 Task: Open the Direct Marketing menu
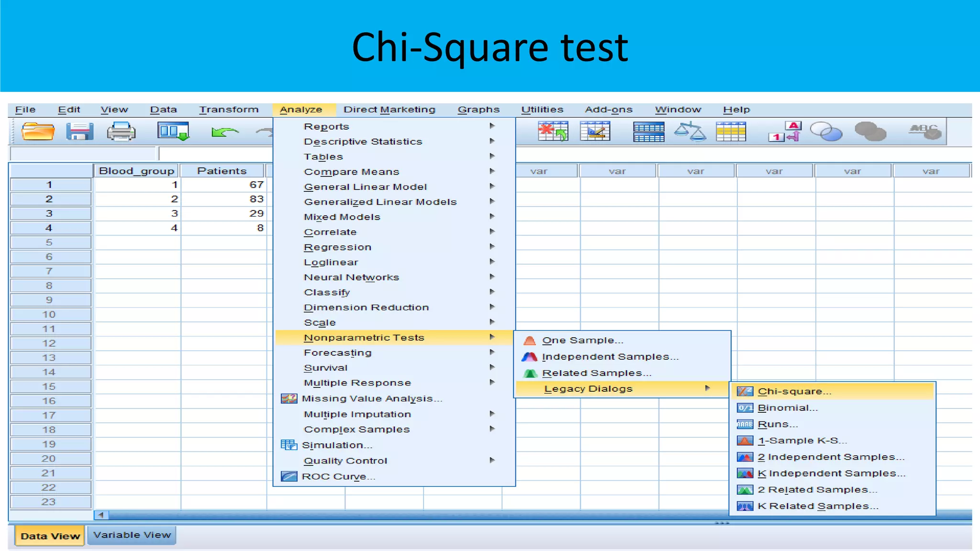pos(390,110)
